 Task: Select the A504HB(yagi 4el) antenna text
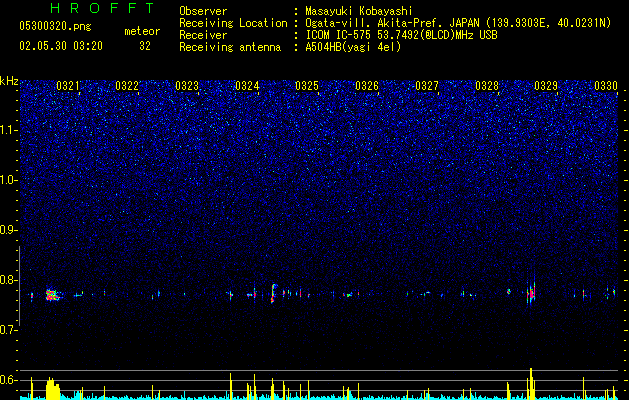tap(353, 47)
